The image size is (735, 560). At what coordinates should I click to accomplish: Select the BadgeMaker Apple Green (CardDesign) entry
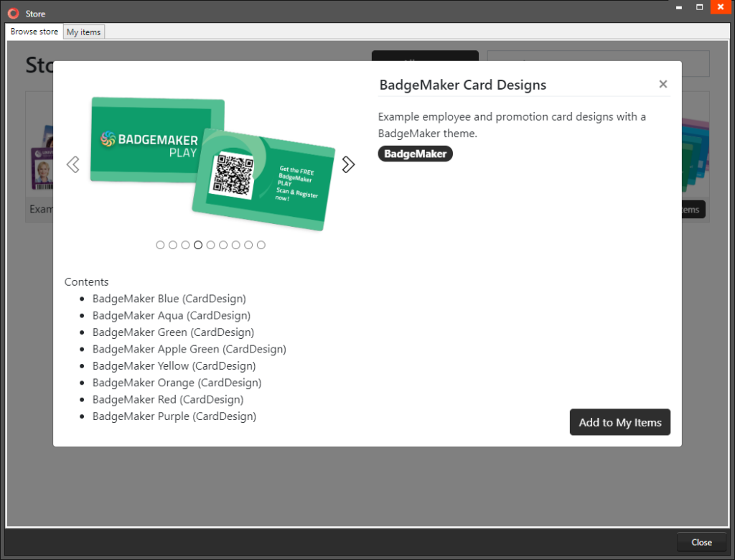[189, 349]
